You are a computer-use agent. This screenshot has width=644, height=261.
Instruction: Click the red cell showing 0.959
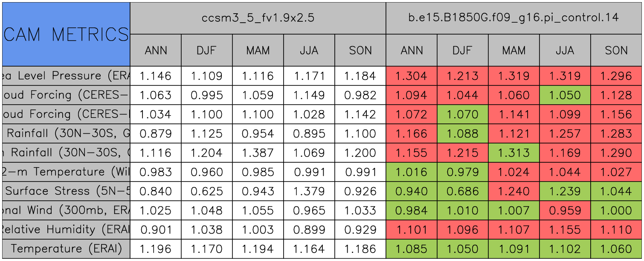(x=565, y=210)
